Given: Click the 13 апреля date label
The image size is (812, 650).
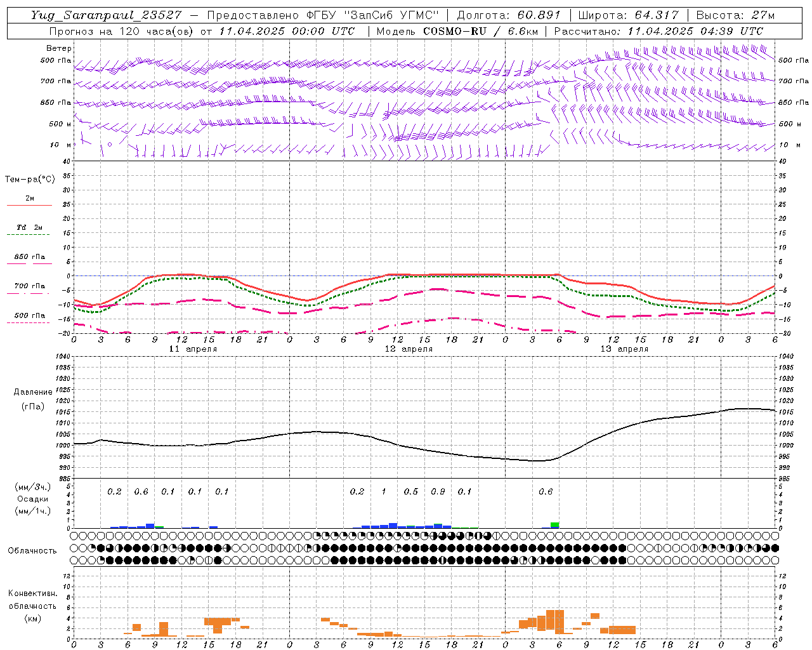Looking at the screenshot, I should coord(624,349).
